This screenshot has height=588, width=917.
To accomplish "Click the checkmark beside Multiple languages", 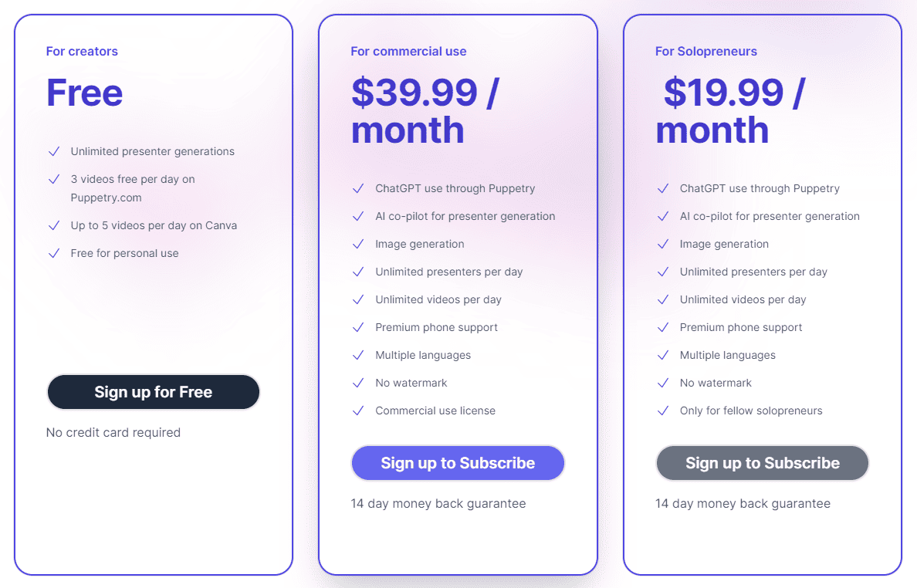I will [x=358, y=355].
